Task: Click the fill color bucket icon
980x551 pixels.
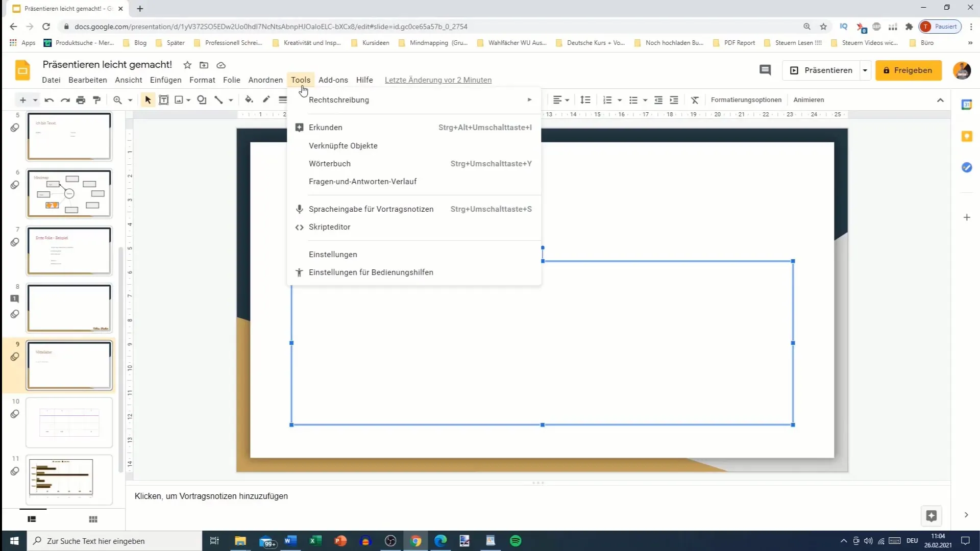Action: [x=249, y=99]
